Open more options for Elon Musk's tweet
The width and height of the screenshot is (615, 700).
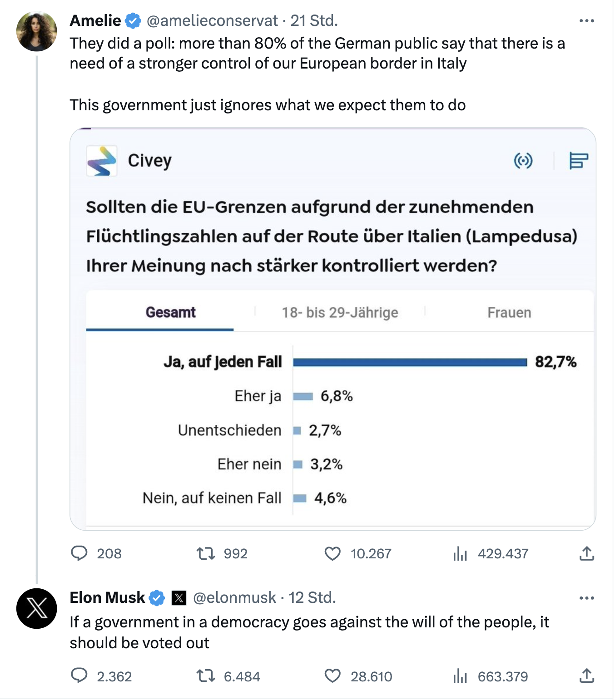point(586,598)
